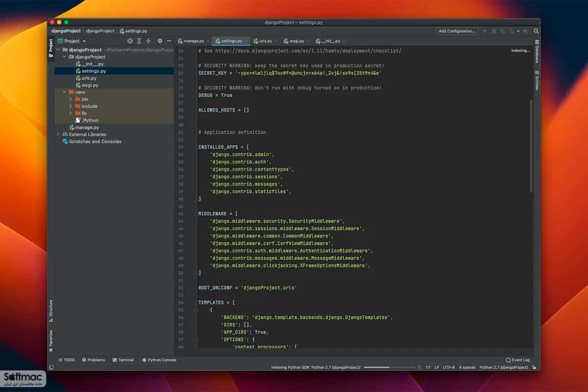Click the tool windows quick-access icon bottom-left
Screen dimensions: 588x392
click(51, 367)
